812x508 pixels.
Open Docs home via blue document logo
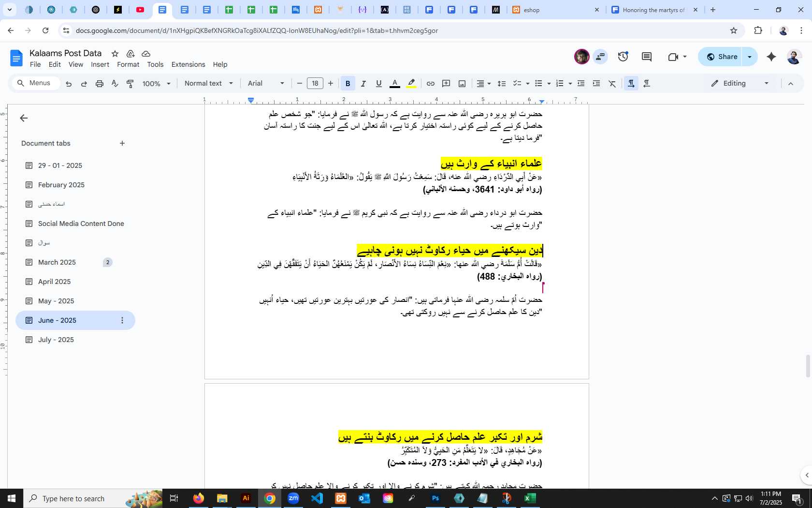pos(16,59)
